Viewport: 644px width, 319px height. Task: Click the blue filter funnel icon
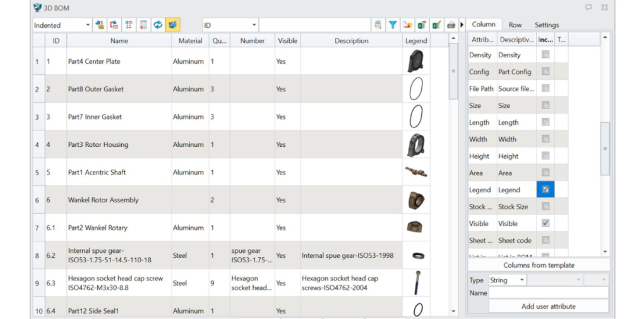coord(393,25)
